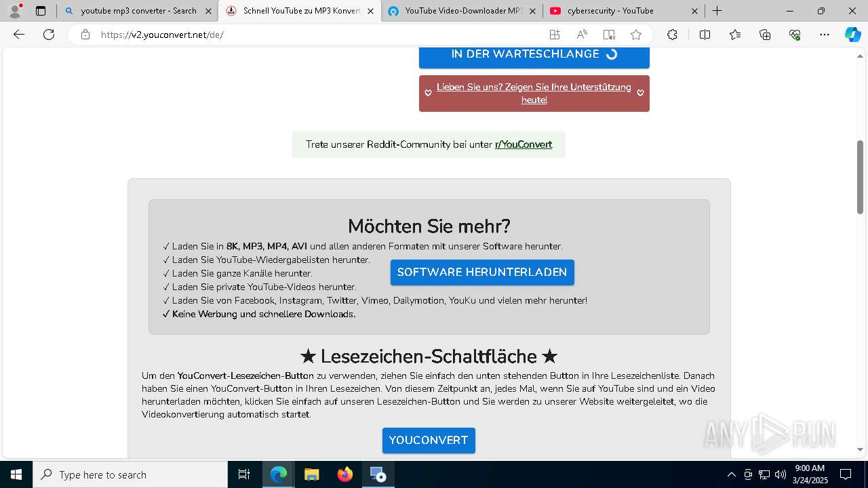
Task: Open the taskbar app next to Firefox
Action: [x=378, y=474]
